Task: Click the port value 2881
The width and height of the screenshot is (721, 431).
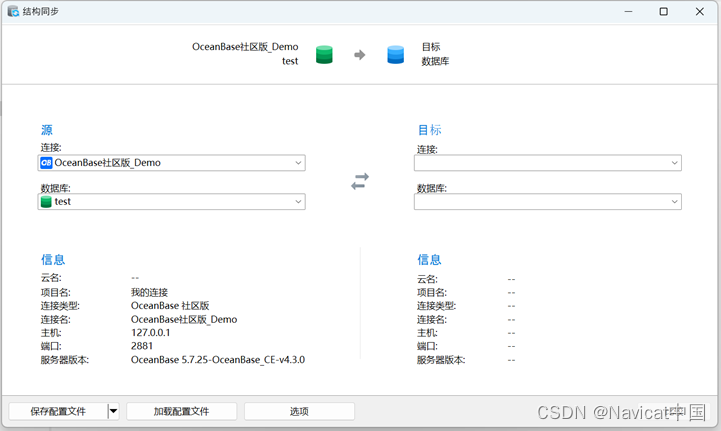Action: pyautogui.click(x=142, y=346)
